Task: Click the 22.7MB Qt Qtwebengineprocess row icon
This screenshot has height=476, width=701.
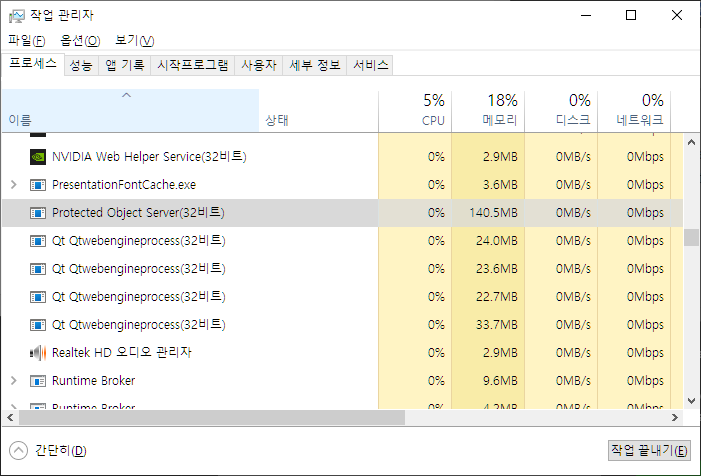Action: pos(38,297)
